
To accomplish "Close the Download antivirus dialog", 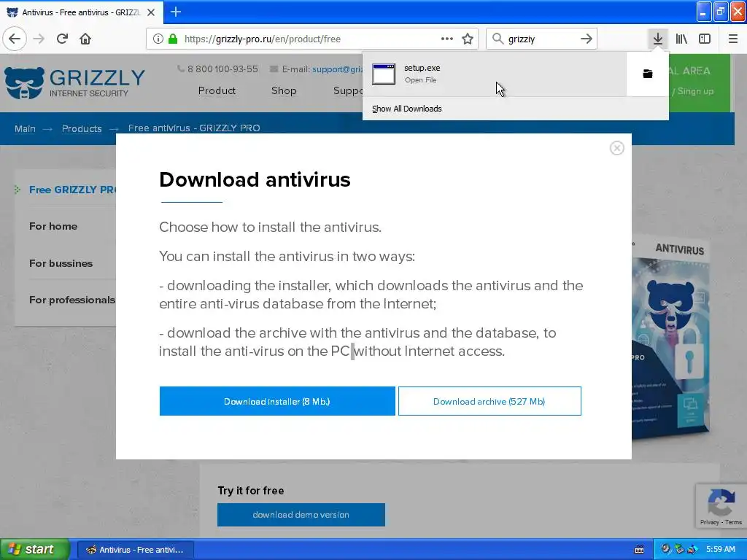I will point(617,148).
